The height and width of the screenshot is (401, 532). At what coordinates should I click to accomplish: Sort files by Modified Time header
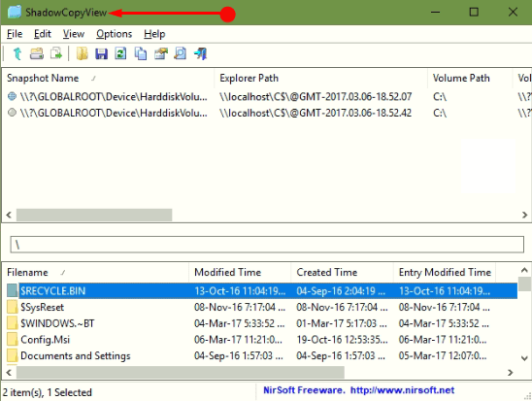[x=240, y=272]
